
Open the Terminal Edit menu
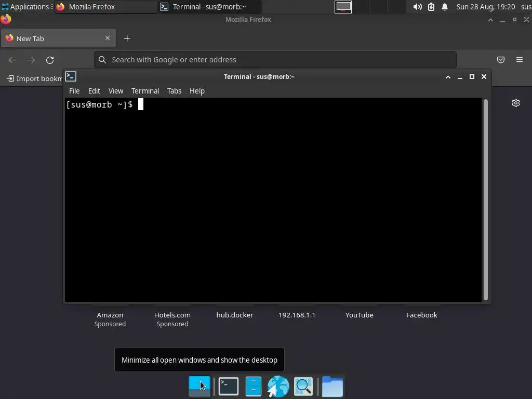pyautogui.click(x=94, y=91)
